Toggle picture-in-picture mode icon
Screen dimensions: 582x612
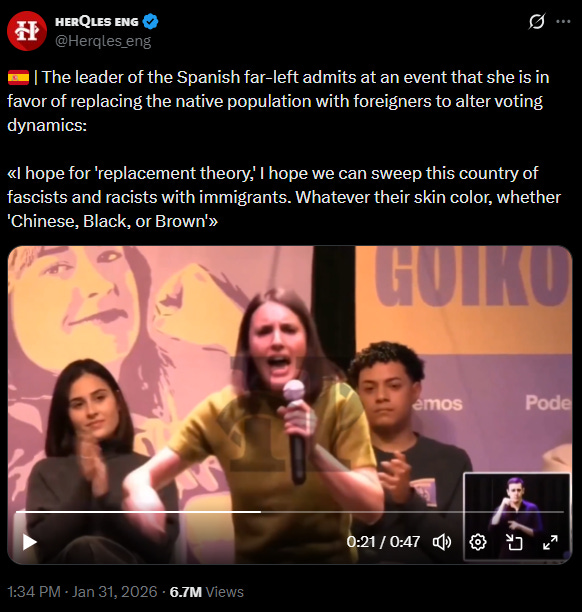pos(514,542)
